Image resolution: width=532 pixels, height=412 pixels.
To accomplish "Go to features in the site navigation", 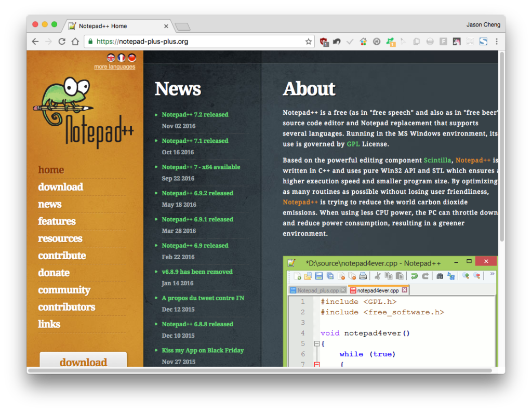I will (57, 221).
